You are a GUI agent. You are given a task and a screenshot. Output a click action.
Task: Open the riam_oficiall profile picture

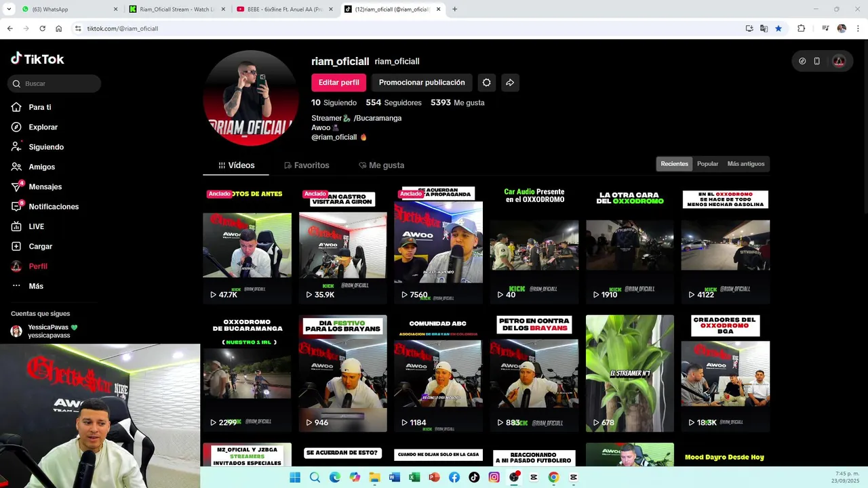coord(250,98)
